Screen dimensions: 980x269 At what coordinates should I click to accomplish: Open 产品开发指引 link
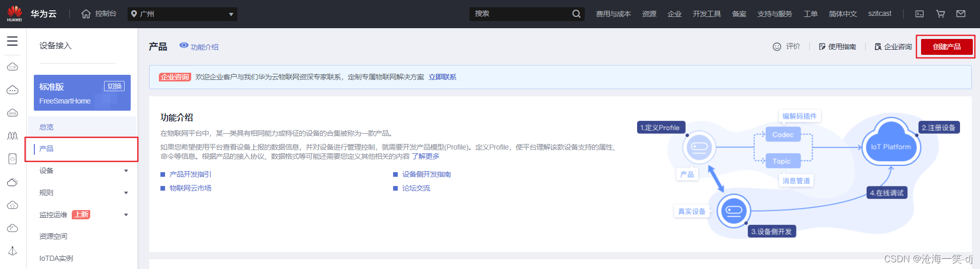click(x=190, y=174)
